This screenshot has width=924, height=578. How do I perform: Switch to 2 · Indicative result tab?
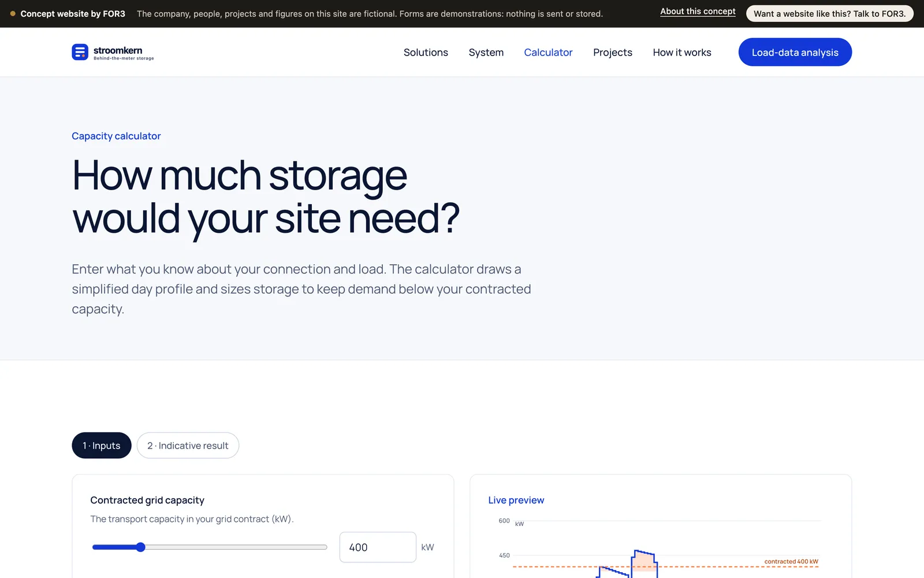pos(188,446)
